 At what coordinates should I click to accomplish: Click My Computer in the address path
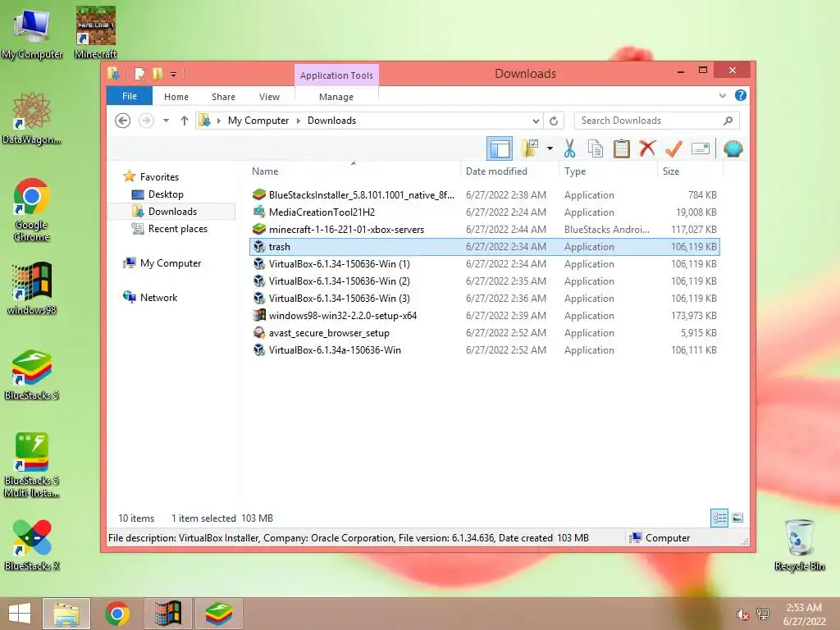(258, 121)
